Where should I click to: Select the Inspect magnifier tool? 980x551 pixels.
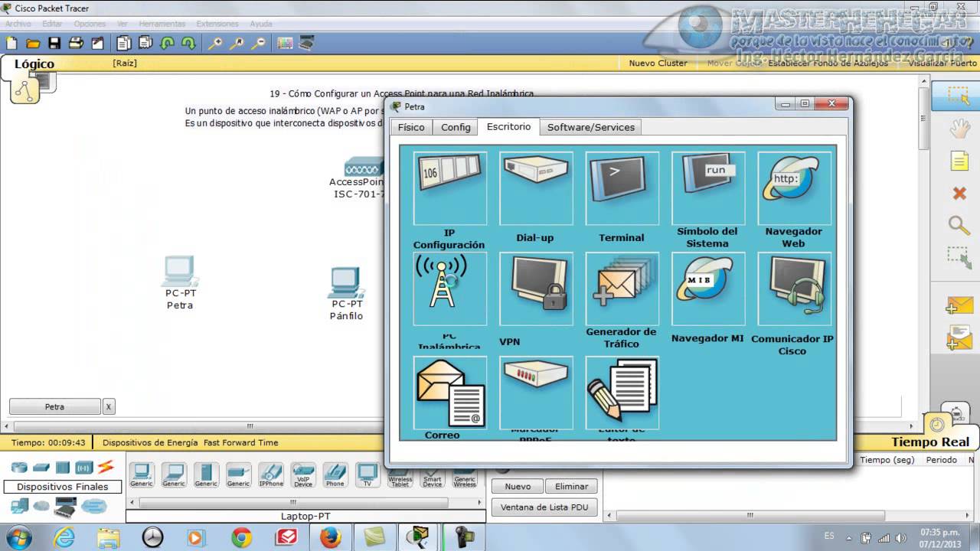pyautogui.click(x=959, y=225)
